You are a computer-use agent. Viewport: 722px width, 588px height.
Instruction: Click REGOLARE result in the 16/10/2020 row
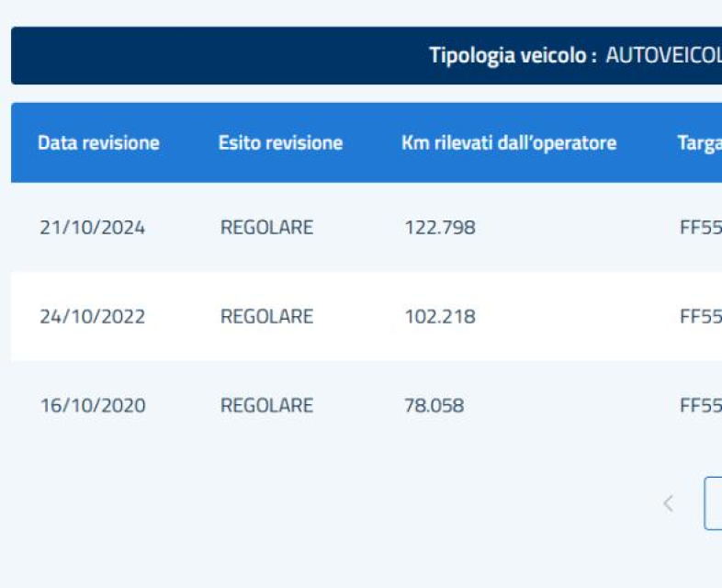[x=266, y=405]
